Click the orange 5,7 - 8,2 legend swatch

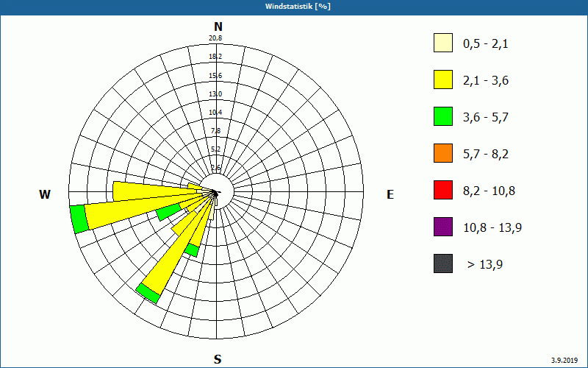443,153
